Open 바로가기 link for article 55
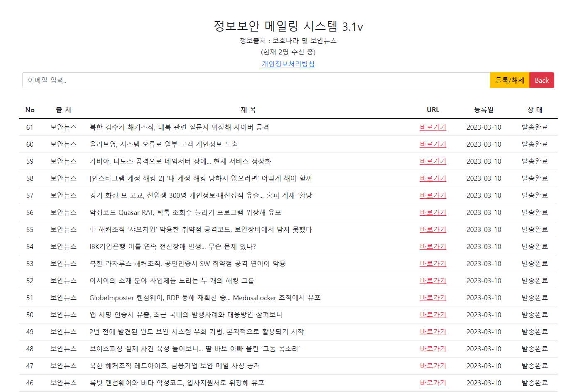 click(433, 229)
